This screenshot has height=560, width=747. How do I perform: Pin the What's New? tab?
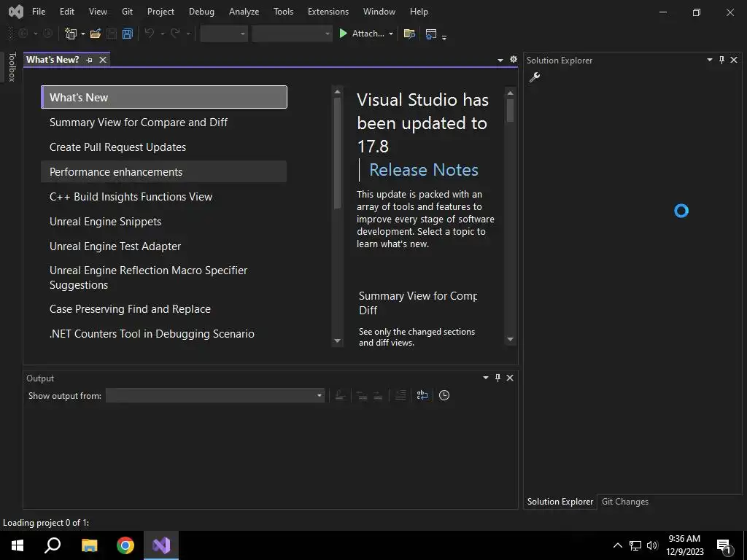[x=89, y=60]
